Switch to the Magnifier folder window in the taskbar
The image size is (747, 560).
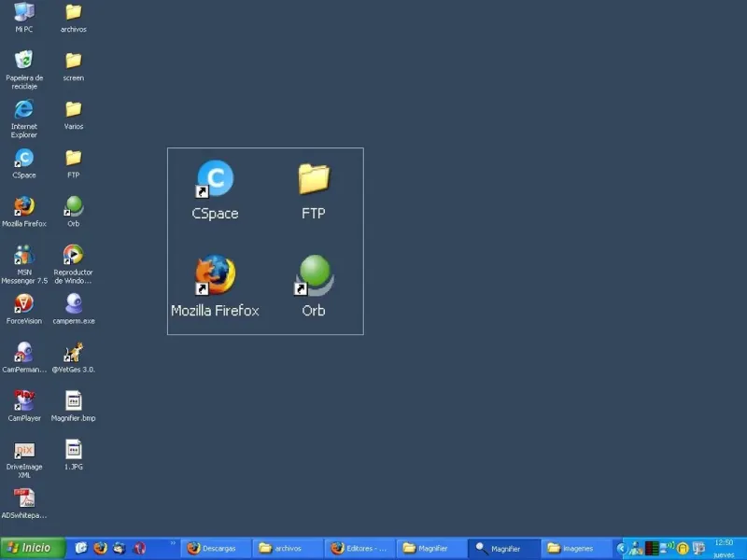(431, 549)
